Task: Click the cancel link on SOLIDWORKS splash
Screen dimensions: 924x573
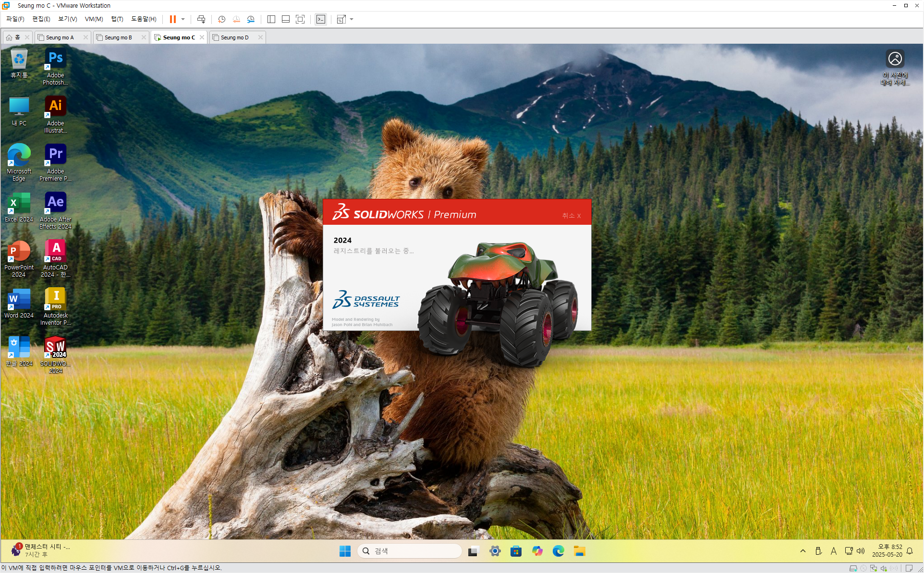Action: click(x=571, y=216)
